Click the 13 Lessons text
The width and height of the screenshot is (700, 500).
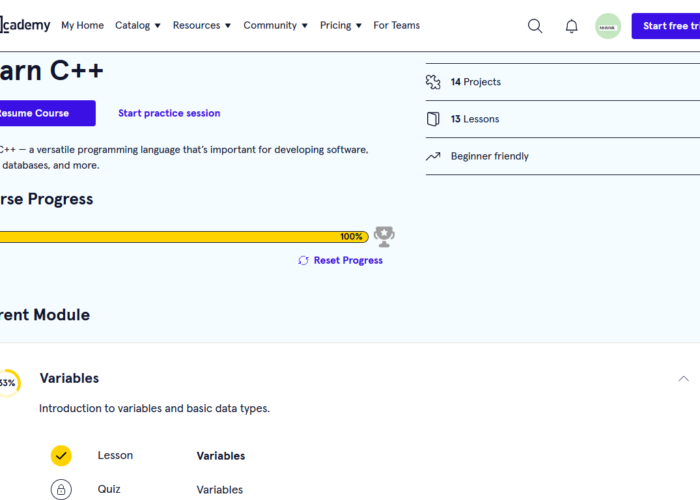click(x=475, y=119)
